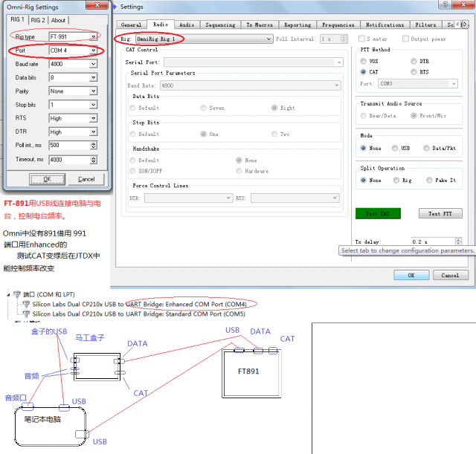Click the help question mark button in Settings
Viewport: 476px width, 454px height.
pos(445,4)
